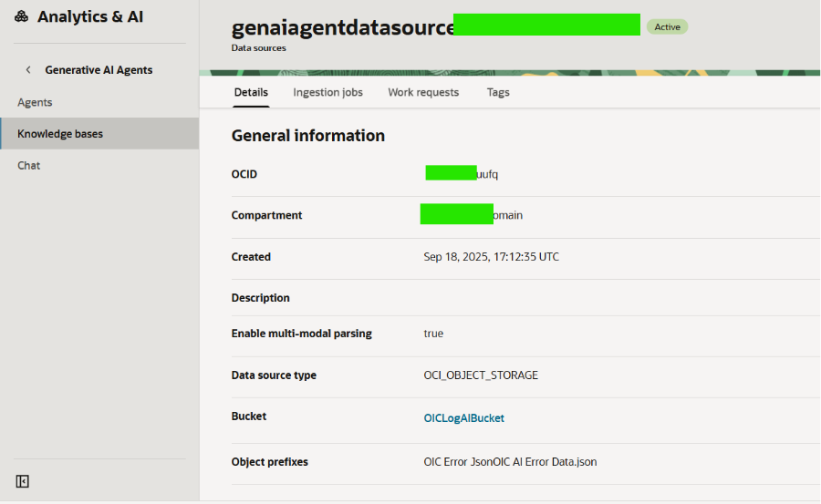Click the Created date Sep 18, 2025
The image size is (821, 504).
(x=491, y=256)
